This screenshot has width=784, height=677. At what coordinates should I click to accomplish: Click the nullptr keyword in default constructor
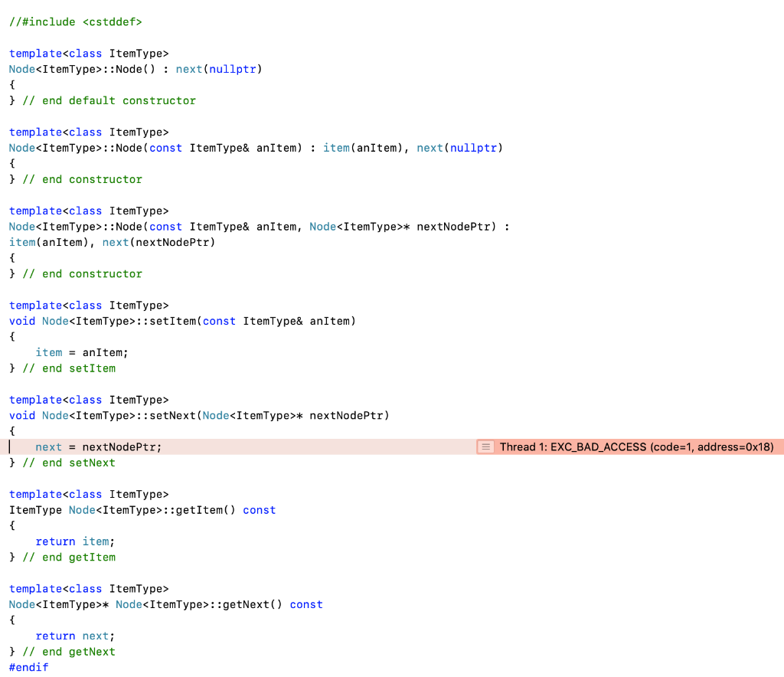(x=233, y=69)
